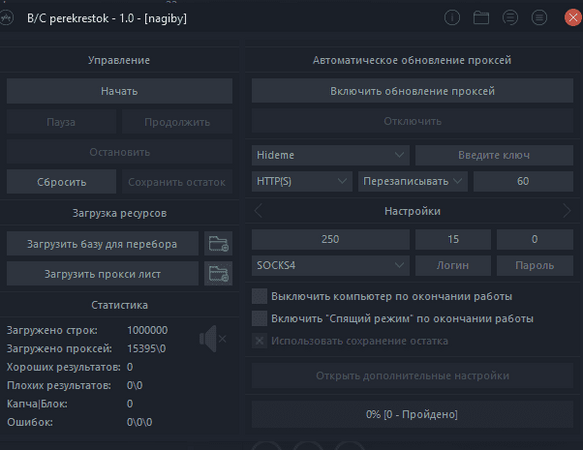Click the Загружено проксей value 15395\0
Viewport: 583px width, 450px height.
coord(146,348)
